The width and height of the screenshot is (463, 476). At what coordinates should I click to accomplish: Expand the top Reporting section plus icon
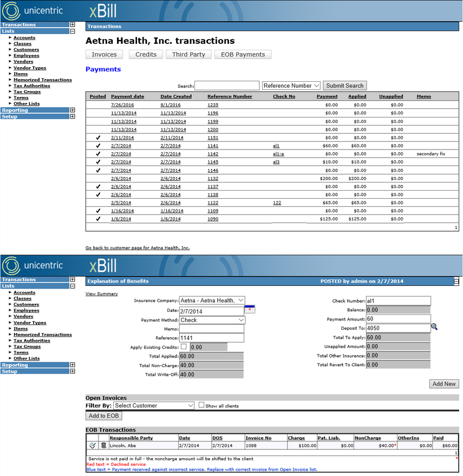coord(73,110)
